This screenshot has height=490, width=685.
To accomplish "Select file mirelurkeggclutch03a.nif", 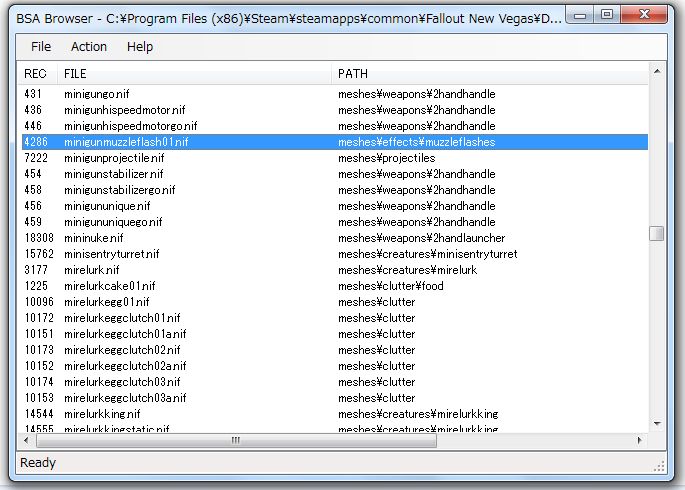I will tap(125, 398).
